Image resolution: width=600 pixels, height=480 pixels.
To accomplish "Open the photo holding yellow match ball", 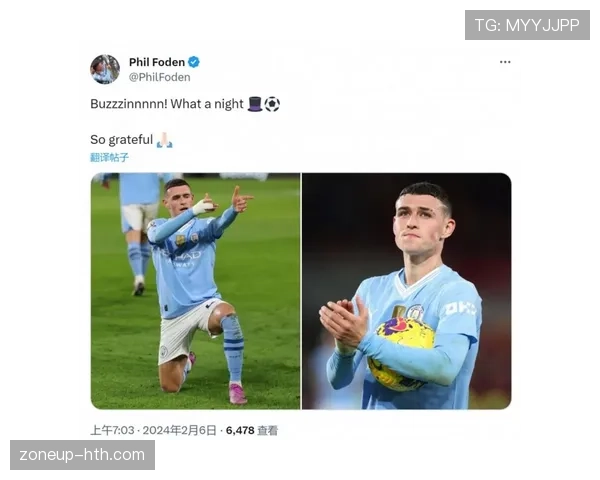I will (x=407, y=291).
